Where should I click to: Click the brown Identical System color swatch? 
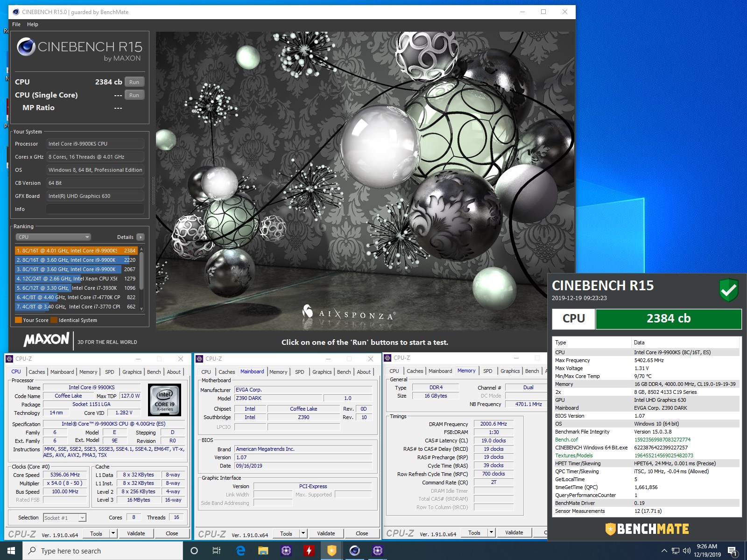[x=54, y=320]
